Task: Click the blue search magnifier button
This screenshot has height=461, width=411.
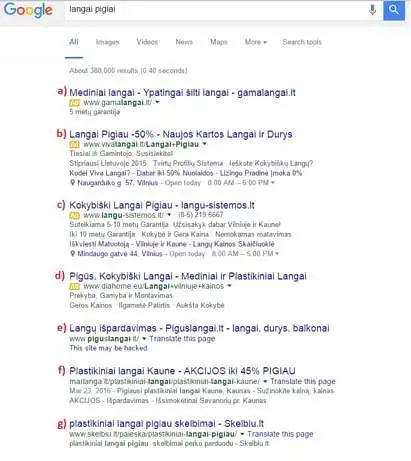Action: [394, 10]
